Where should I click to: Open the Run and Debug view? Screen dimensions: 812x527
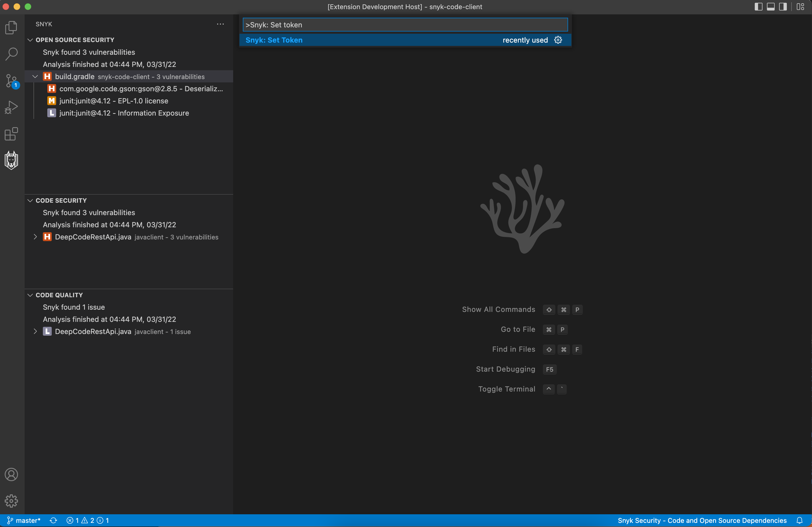click(x=11, y=108)
